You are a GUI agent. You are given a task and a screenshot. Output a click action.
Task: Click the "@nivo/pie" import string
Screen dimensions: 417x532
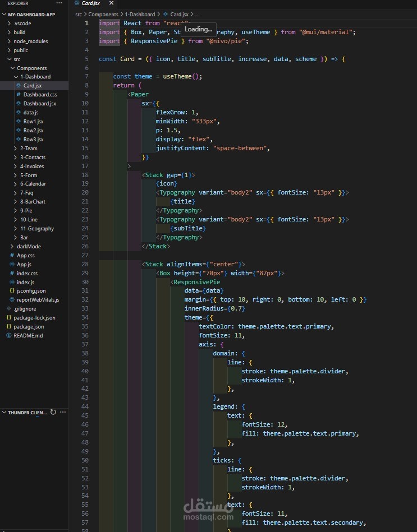[x=226, y=41]
